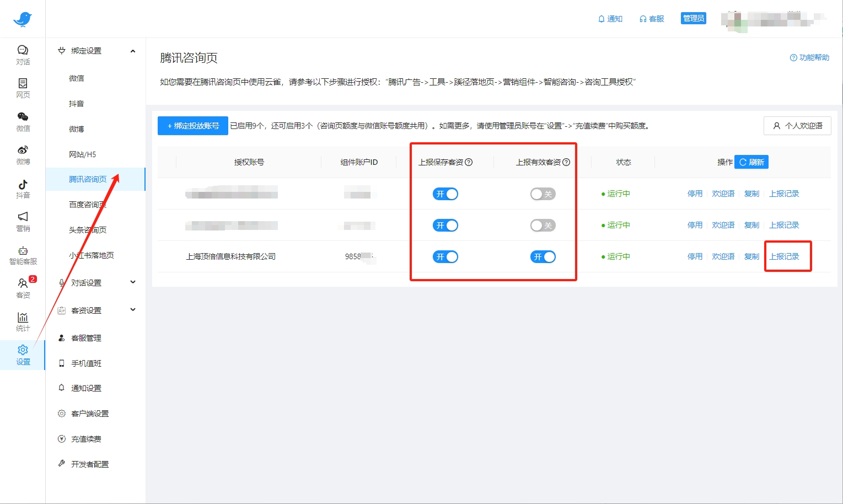Disable 上报有效客资 toggle in the last row
The width and height of the screenshot is (843, 504).
click(543, 256)
